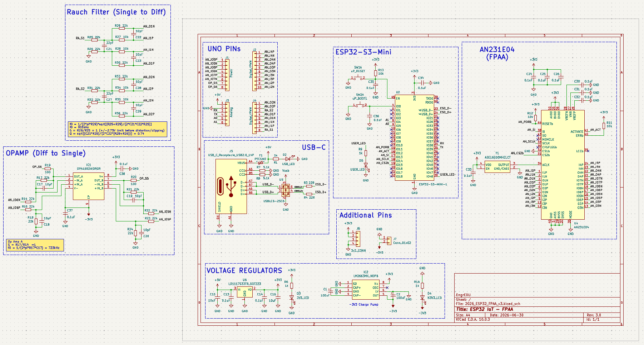The width and height of the screenshot is (644, 345).
Task: Click the yellow 'Op Amp A' gain note
Action: [35, 245]
